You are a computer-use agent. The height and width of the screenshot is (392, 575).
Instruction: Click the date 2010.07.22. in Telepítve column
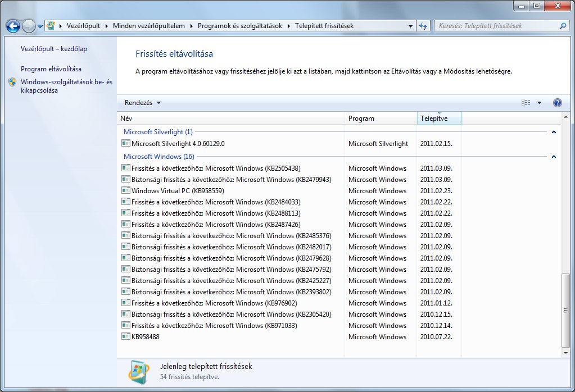(436, 336)
